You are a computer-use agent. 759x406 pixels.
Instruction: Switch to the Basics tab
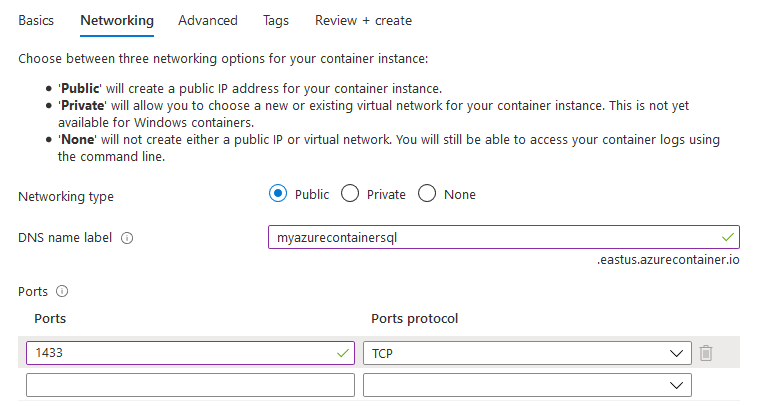[36, 20]
